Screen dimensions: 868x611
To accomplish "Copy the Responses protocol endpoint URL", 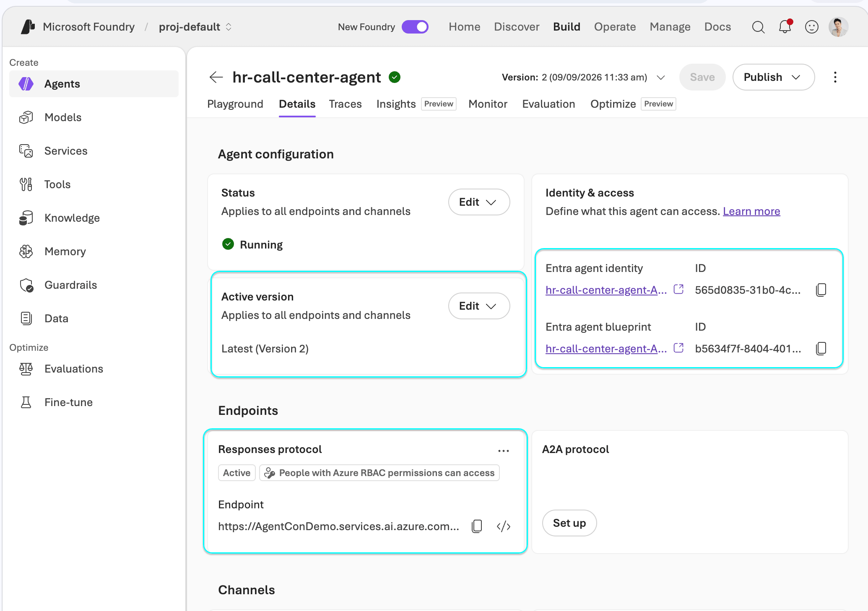I will coord(477,526).
